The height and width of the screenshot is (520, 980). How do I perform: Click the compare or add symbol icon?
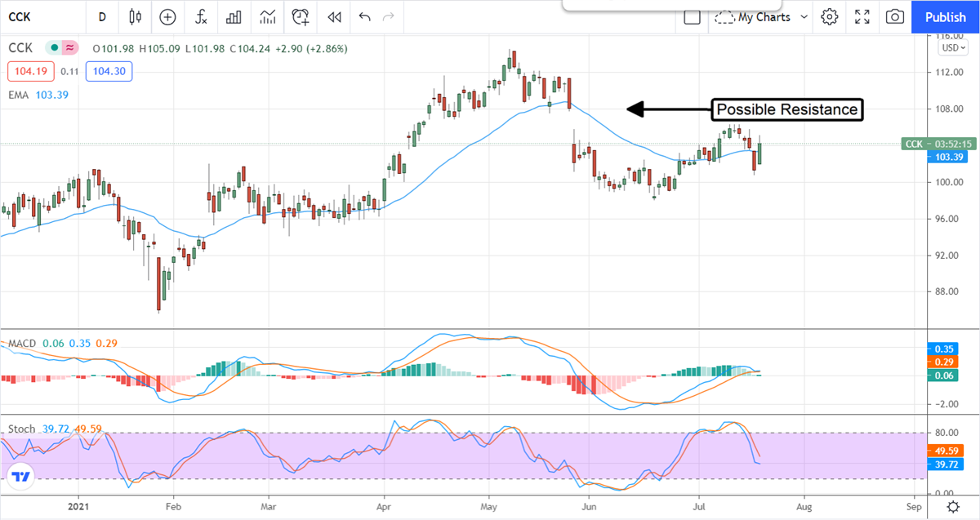167,16
